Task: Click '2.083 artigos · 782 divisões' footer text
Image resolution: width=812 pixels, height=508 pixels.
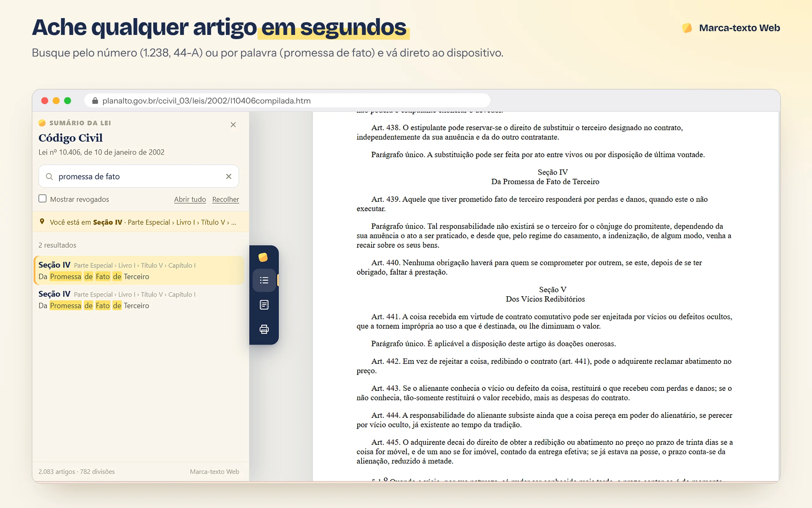Action: [x=76, y=471]
